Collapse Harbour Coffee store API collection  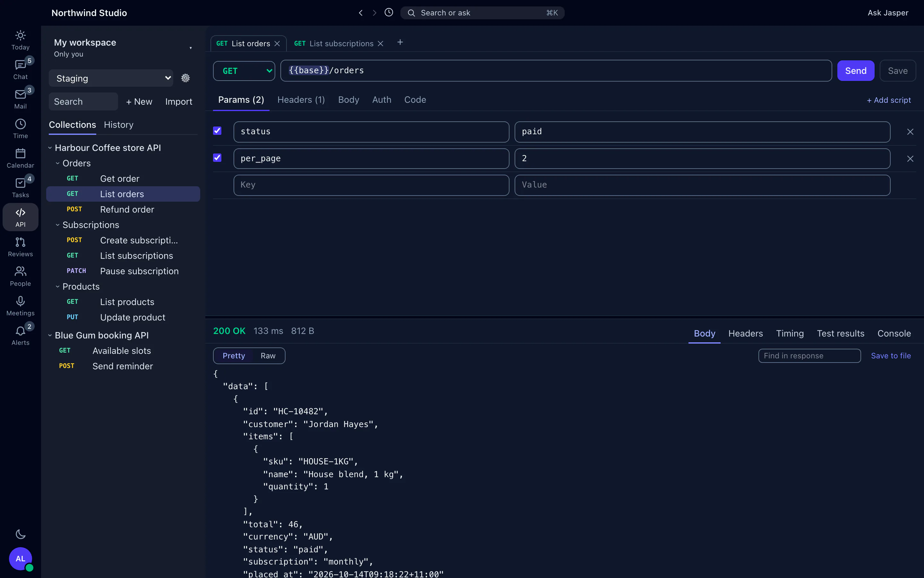pos(50,148)
